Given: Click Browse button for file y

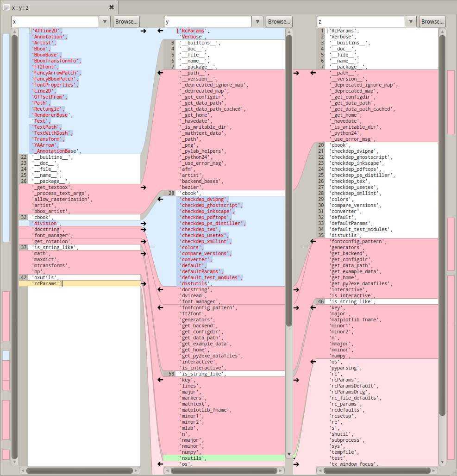Looking at the screenshot, I should coord(279,22).
